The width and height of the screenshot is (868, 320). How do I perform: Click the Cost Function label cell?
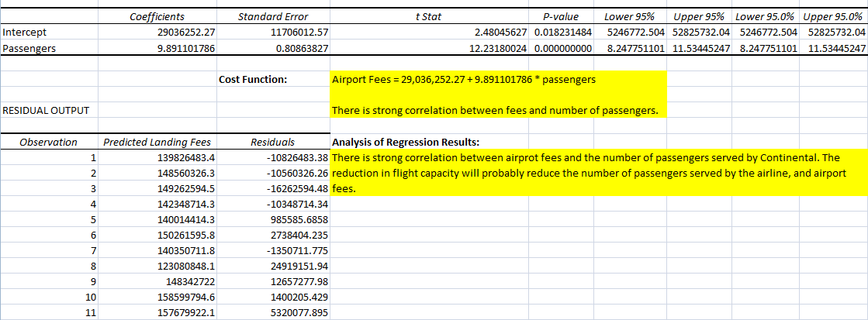[x=253, y=79]
